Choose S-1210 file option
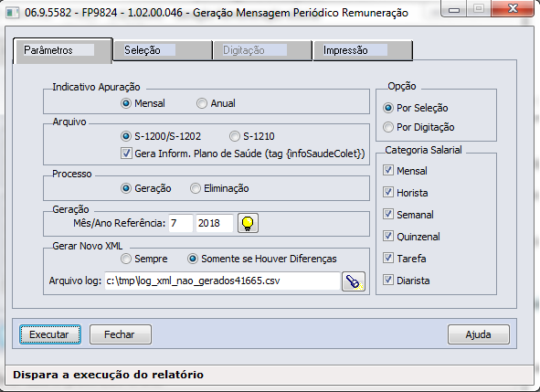 (235, 136)
